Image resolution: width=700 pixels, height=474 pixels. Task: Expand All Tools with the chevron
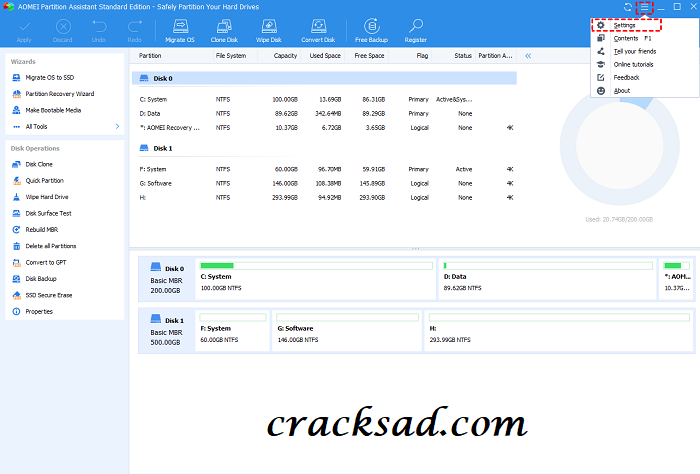pos(117,127)
